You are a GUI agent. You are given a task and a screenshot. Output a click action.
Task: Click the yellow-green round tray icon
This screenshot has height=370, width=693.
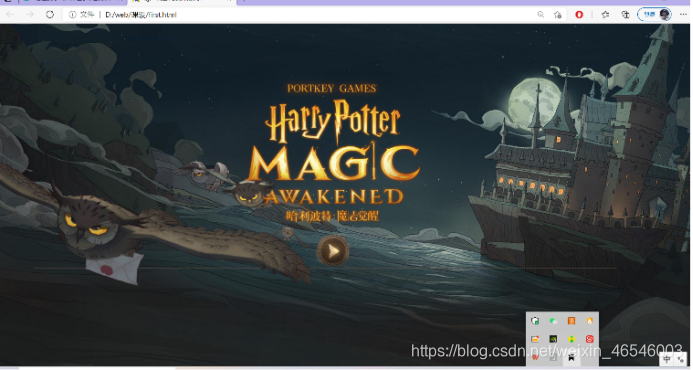(x=571, y=339)
